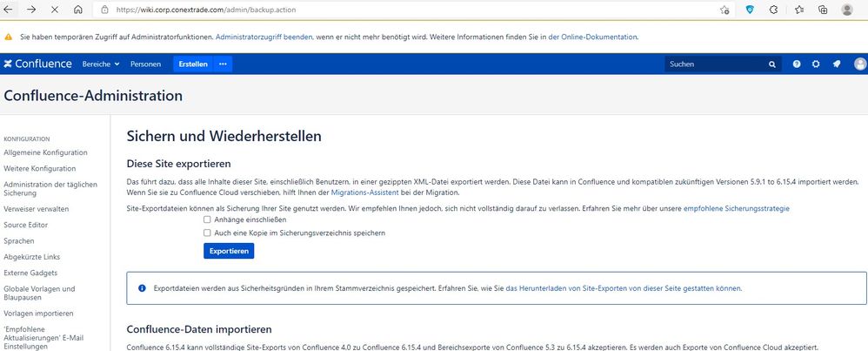Open the Migrations-Assistent link
This screenshot has height=351, width=868.
(x=364, y=192)
